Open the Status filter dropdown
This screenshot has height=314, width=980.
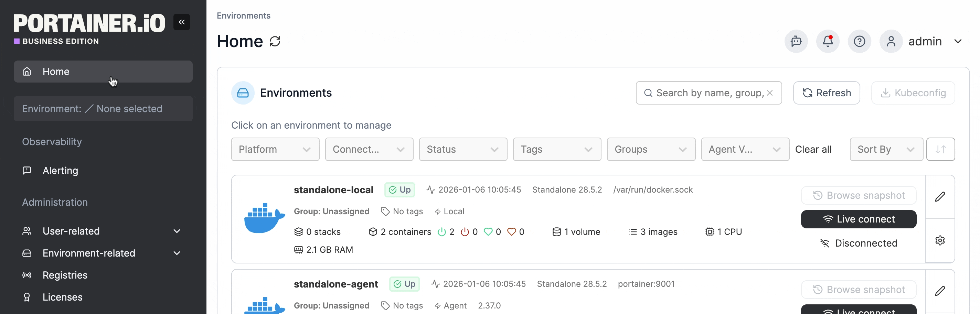tap(462, 149)
